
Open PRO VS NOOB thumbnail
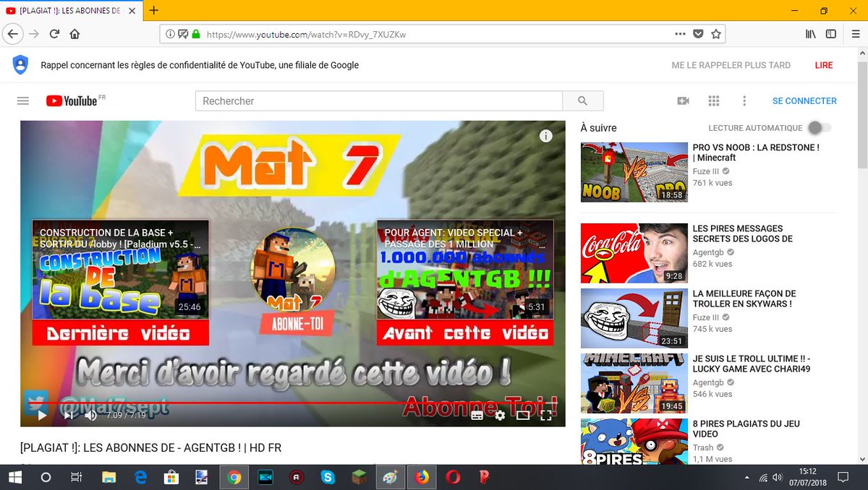click(x=634, y=172)
